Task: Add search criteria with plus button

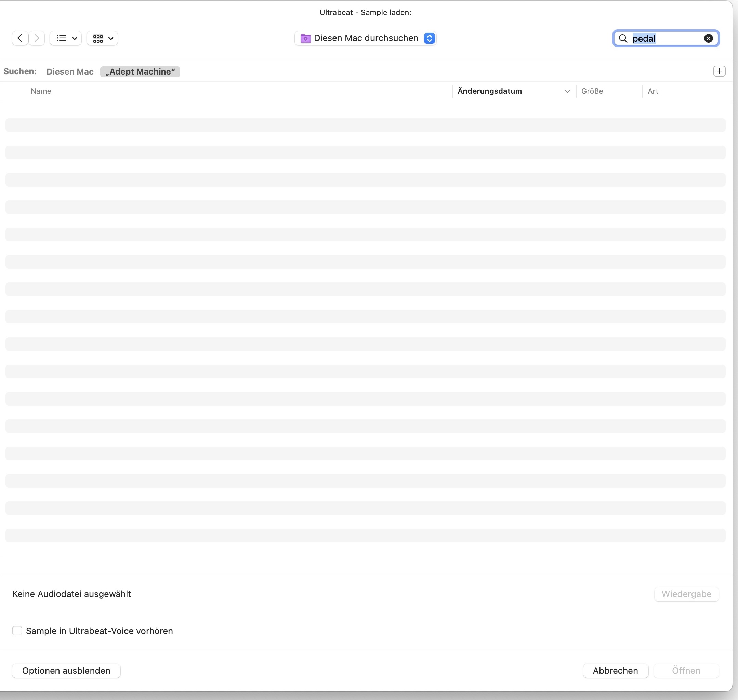Action: (x=719, y=71)
